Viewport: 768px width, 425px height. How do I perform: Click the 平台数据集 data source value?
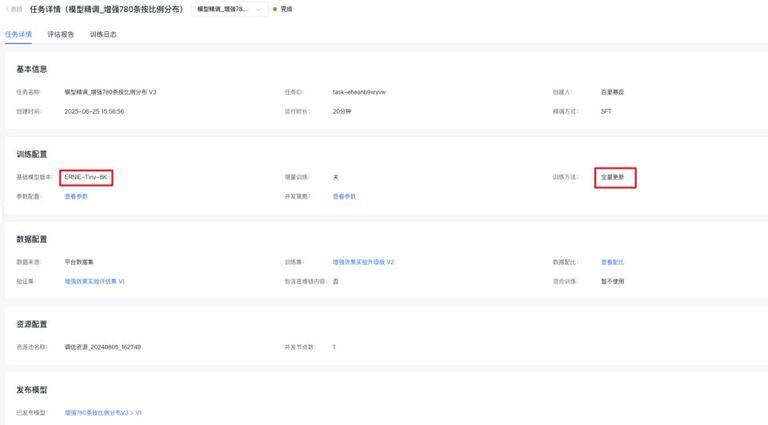coord(79,262)
